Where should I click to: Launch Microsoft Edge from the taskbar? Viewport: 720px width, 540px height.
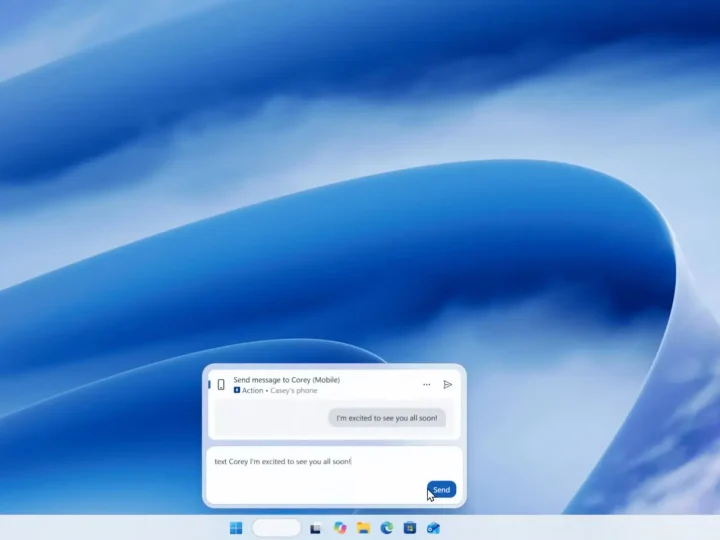[387, 528]
